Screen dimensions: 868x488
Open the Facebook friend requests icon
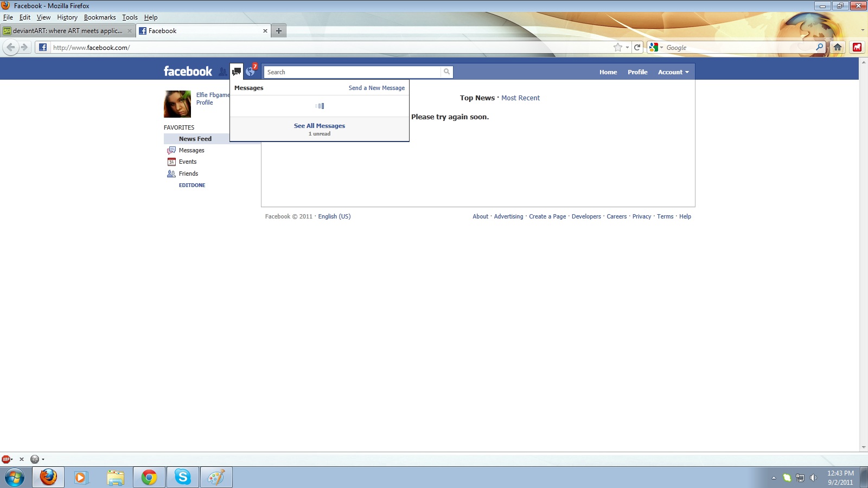pyautogui.click(x=222, y=72)
